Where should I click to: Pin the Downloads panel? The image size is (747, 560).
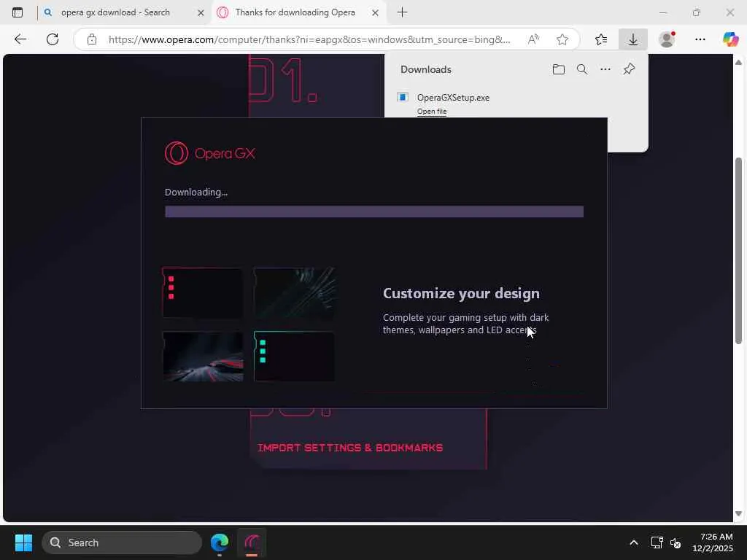[x=629, y=69]
